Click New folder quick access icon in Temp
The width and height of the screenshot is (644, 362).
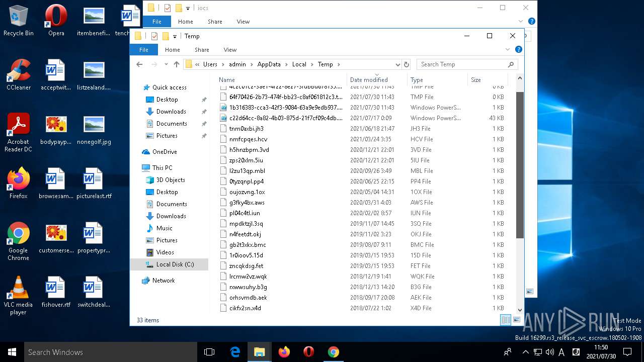pyautogui.click(x=165, y=36)
